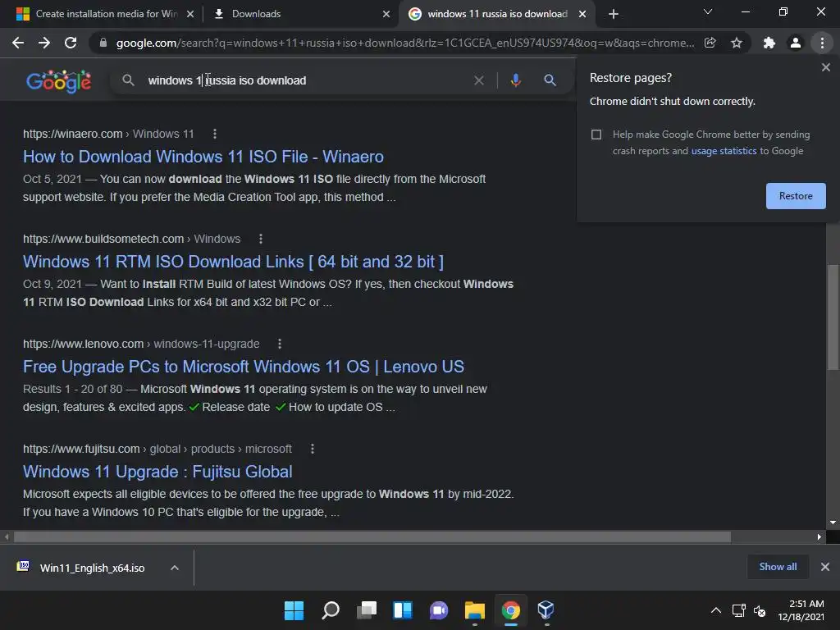This screenshot has width=840, height=630.
Task: Start voice search with microphone icon
Action: tap(515, 80)
